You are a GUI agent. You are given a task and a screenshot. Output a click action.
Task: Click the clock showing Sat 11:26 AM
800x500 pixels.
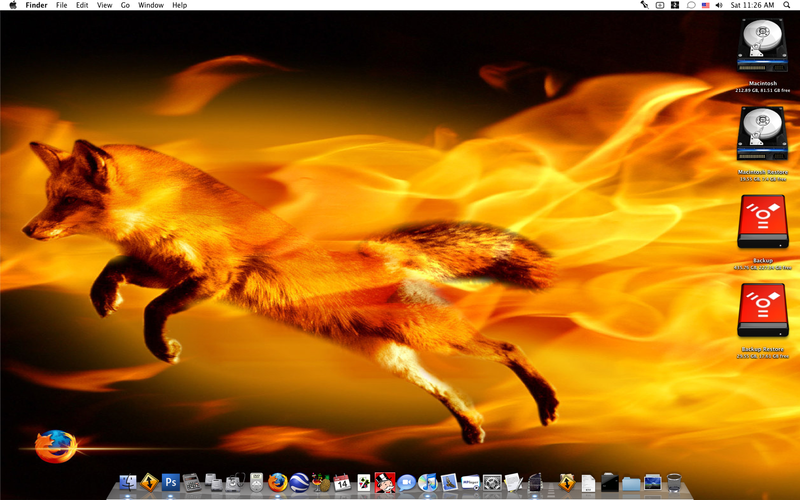(752, 5)
